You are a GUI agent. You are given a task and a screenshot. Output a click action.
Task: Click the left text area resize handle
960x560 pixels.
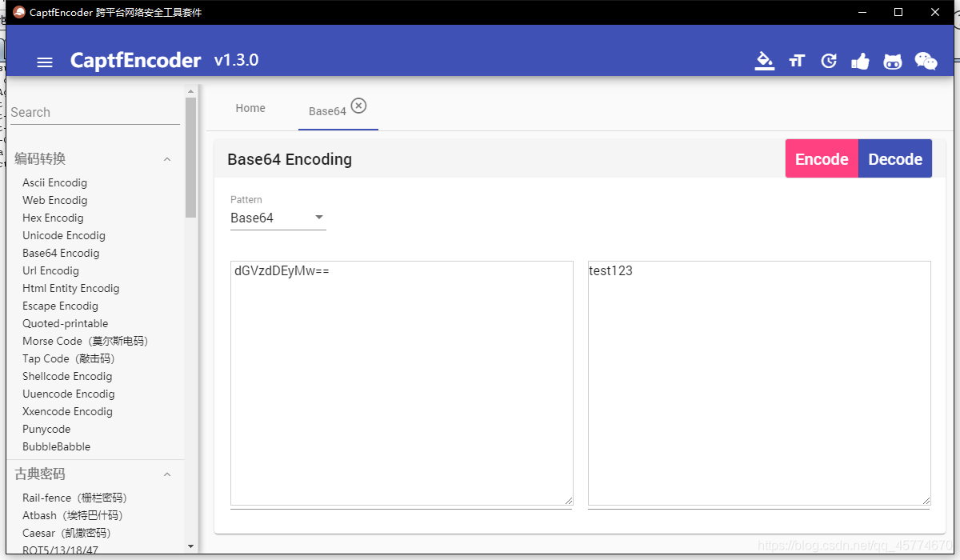[x=569, y=501]
